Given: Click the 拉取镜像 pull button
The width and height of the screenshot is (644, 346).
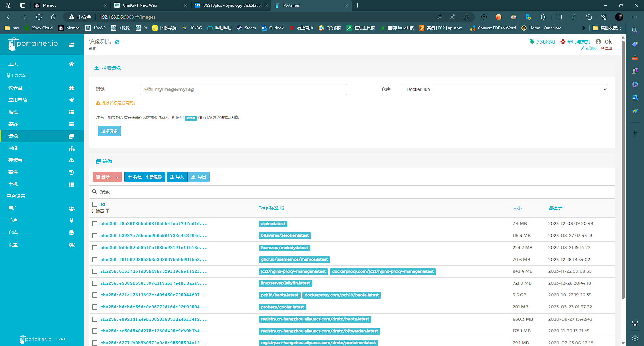Looking at the screenshot, I should click(109, 131).
